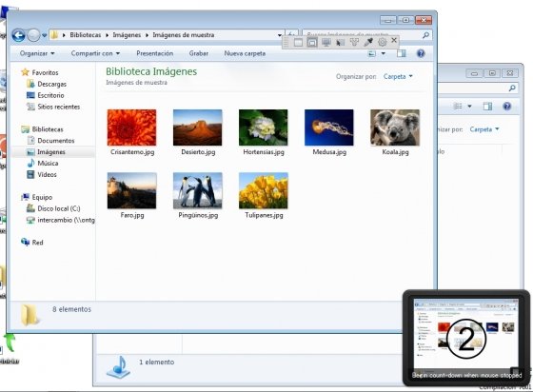
Task: Expand the arrow after Bibliotecas breadcrumb
Action: 107,35
